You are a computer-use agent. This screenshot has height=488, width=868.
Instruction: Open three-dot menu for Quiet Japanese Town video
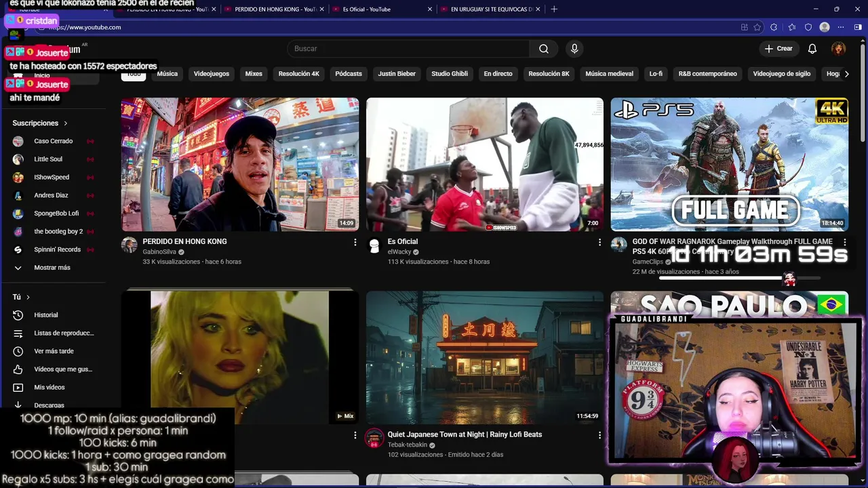click(599, 435)
